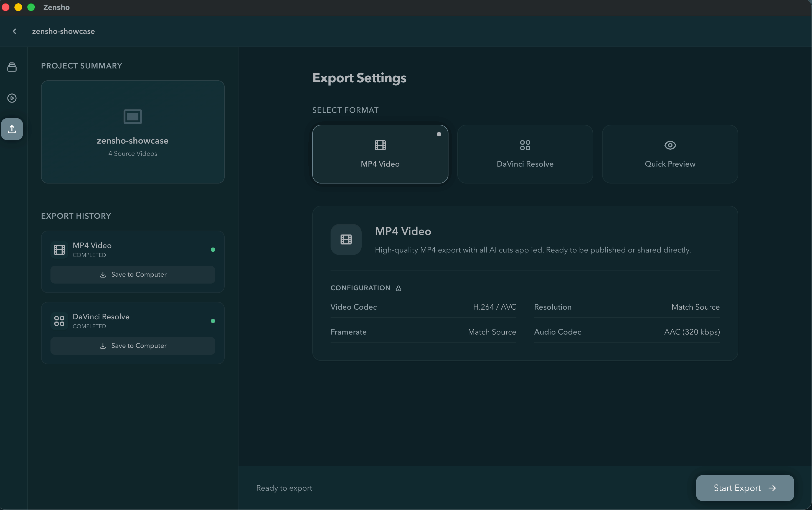Click the MP4 Video details panel heading
The width and height of the screenshot is (812, 510).
pyautogui.click(x=403, y=231)
